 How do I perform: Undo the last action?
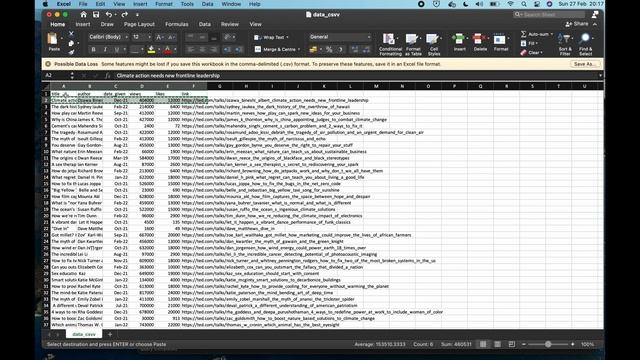tap(109, 14)
